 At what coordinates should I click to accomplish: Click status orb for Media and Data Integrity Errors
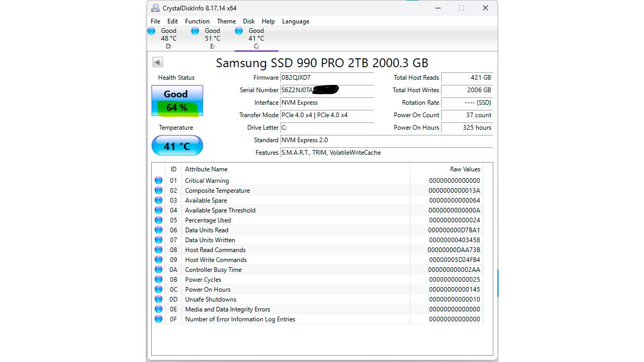point(159,309)
